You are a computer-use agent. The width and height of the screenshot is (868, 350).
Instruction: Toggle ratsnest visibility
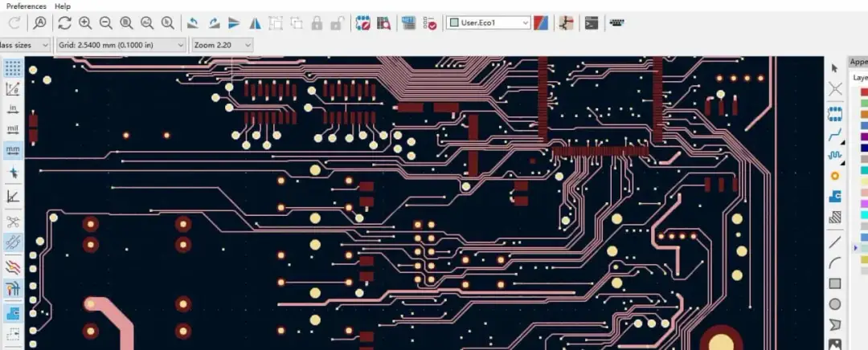13,222
